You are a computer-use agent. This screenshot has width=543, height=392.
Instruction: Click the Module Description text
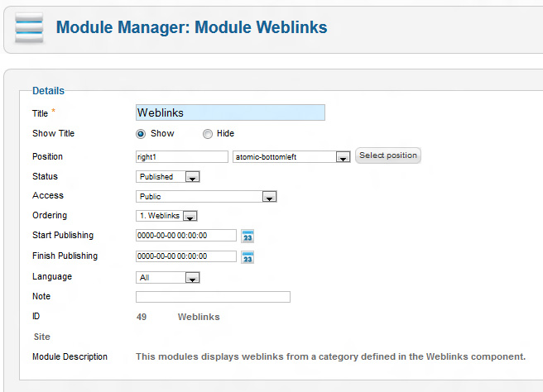pyautogui.click(x=330, y=357)
